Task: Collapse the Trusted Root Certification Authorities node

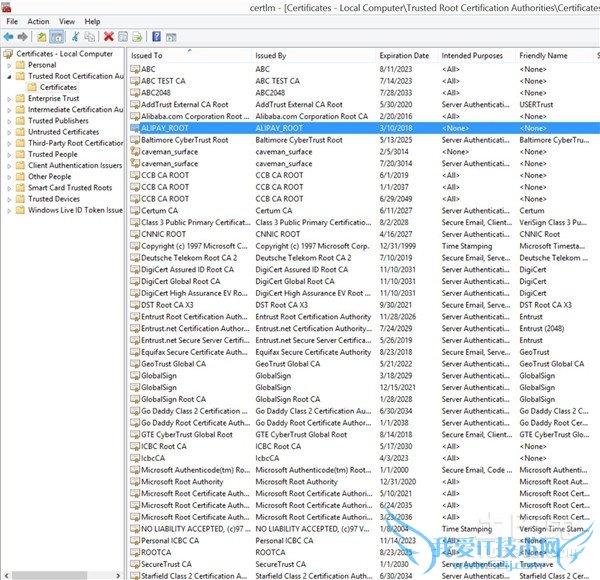Action: 8,76
